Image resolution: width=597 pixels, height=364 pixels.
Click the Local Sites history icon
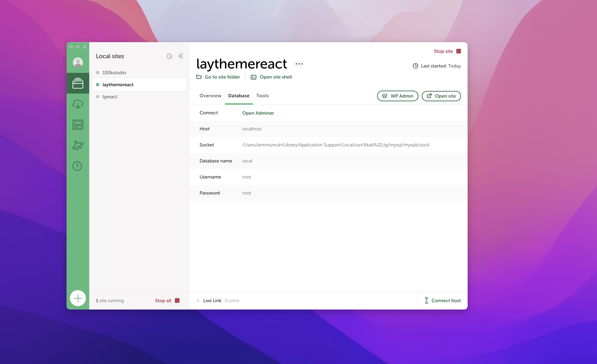tap(170, 56)
